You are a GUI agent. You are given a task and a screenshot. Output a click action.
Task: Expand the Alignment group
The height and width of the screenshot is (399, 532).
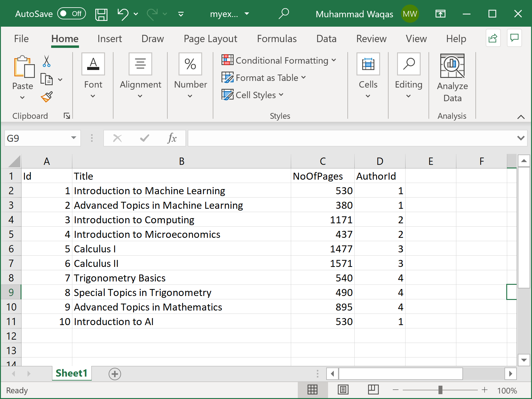click(140, 76)
